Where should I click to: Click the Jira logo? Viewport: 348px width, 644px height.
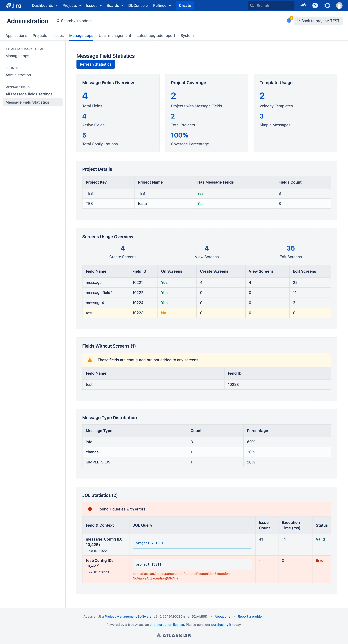(x=13, y=5)
